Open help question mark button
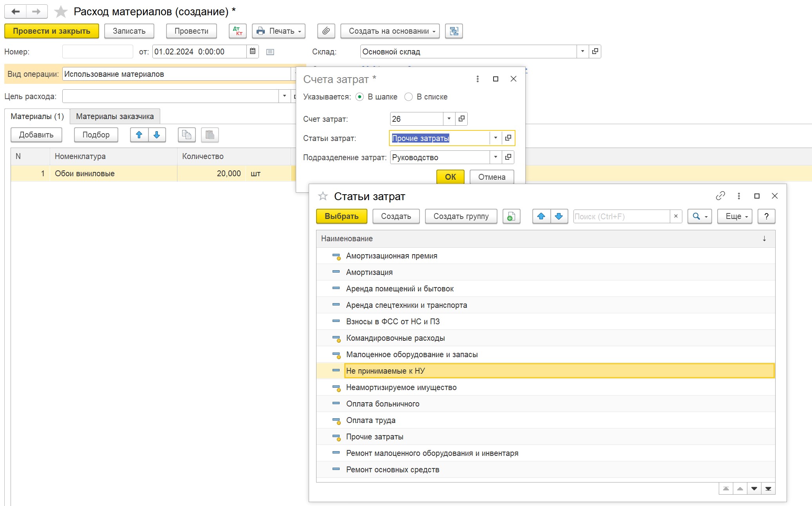The width and height of the screenshot is (812, 506). (766, 216)
